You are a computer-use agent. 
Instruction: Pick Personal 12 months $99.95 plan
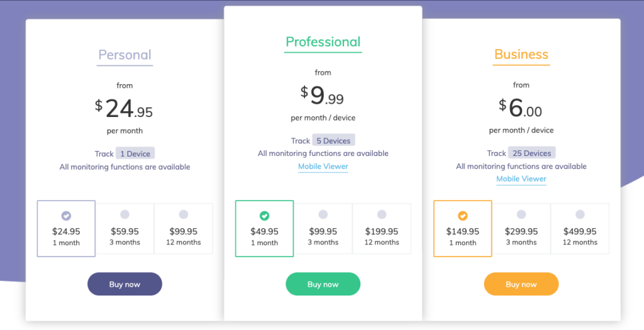[184, 229]
